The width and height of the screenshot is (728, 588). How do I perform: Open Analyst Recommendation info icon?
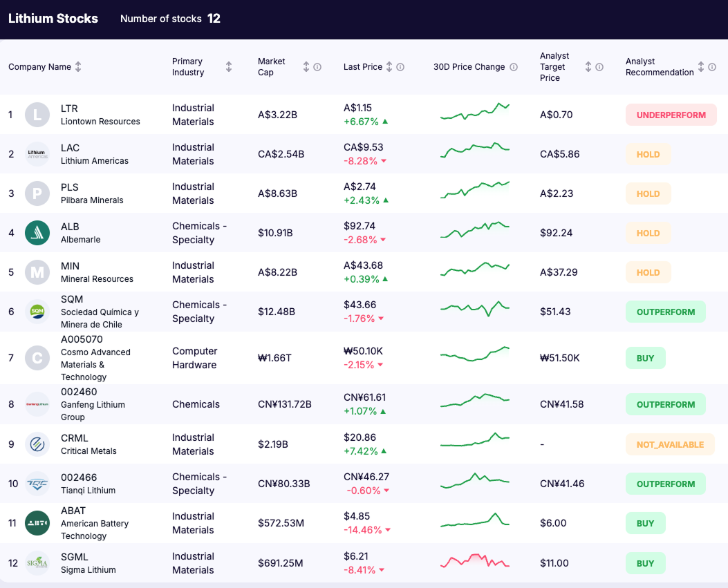pos(712,67)
